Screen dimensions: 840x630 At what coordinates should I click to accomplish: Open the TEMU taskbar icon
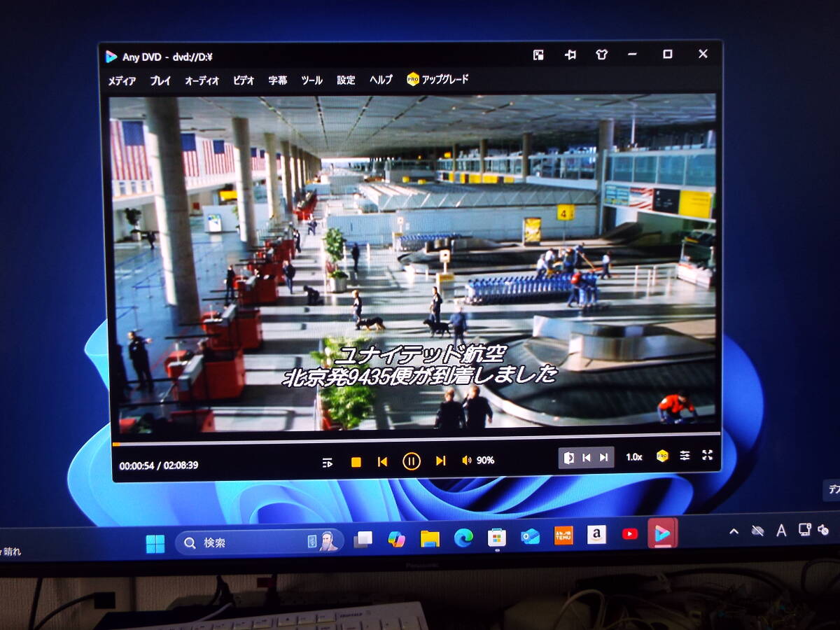pyautogui.click(x=563, y=535)
